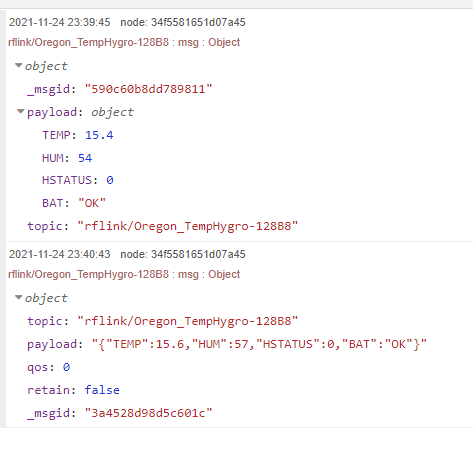Click timestamp 2021-11-24 23:40:43

[59, 254]
